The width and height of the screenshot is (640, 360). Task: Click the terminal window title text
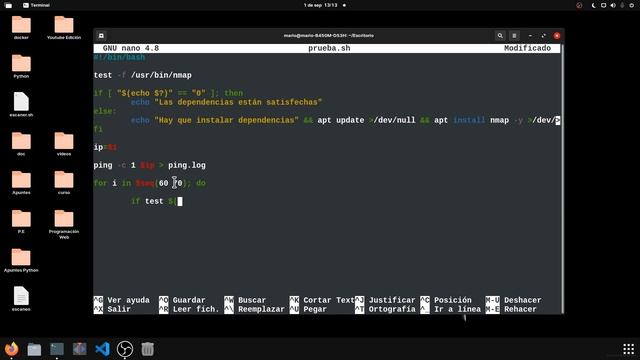329,36
